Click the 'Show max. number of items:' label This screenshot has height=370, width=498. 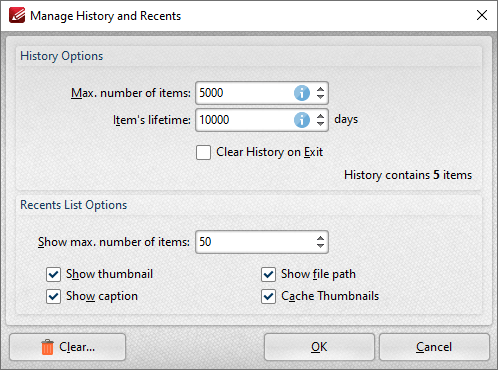(x=114, y=242)
